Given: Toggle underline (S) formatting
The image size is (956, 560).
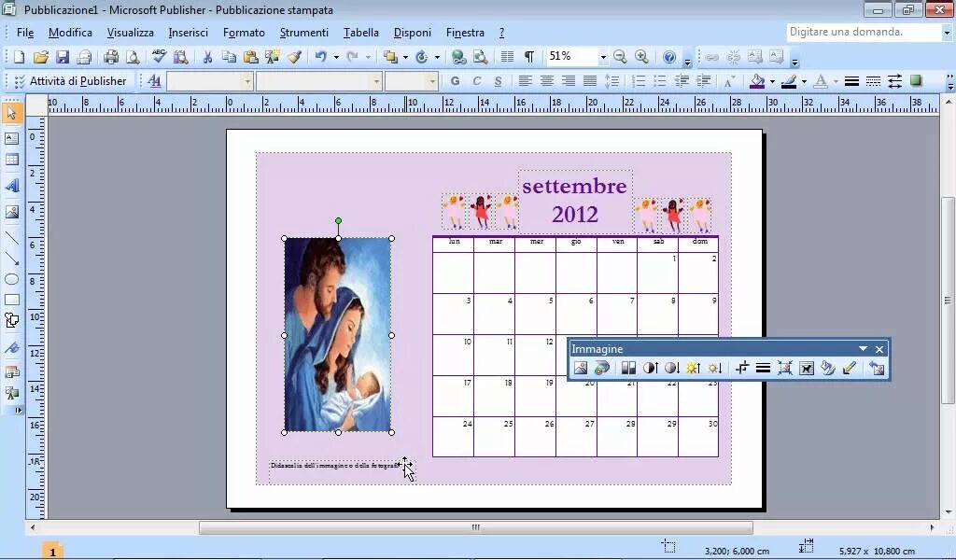Looking at the screenshot, I should tap(498, 81).
